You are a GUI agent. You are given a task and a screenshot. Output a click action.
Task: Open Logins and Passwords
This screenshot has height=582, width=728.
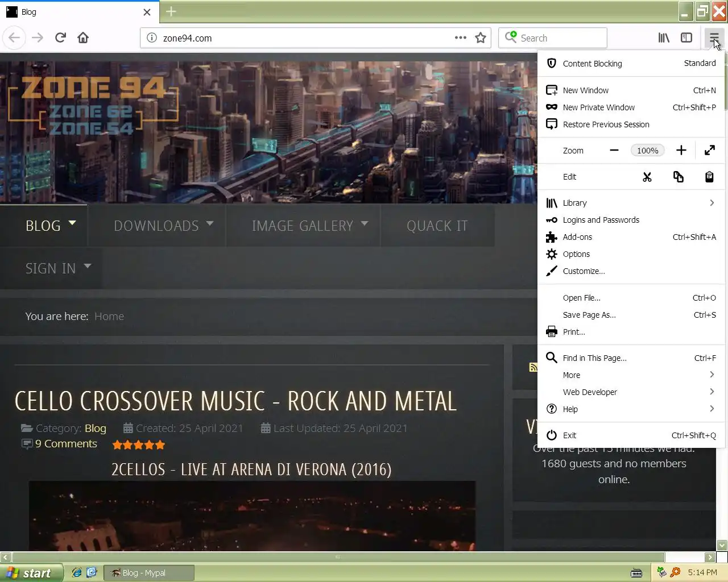(x=631, y=220)
